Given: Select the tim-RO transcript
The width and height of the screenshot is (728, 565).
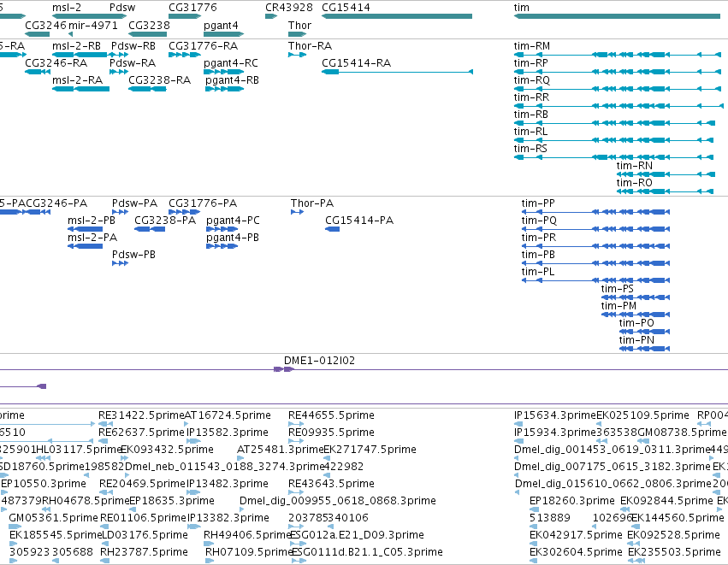Looking at the screenshot, I should [x=665, y=192].
